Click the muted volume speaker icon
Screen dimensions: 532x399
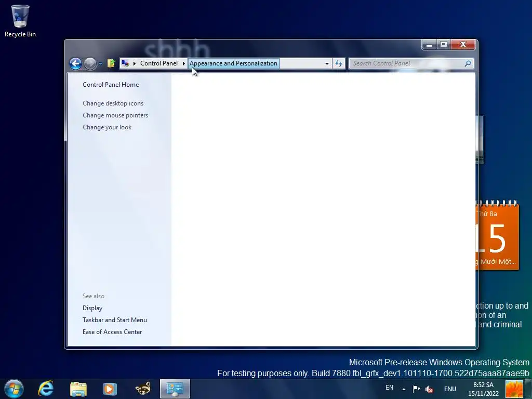click(x=429, y=389)
